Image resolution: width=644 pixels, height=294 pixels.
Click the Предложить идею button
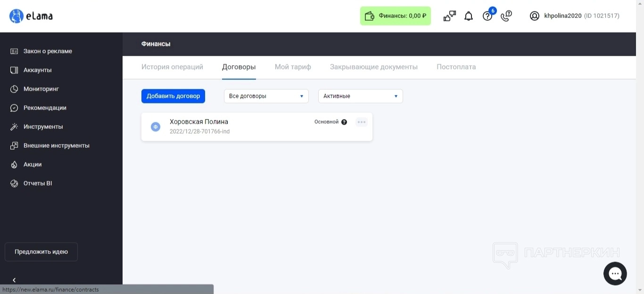point(41,252)
